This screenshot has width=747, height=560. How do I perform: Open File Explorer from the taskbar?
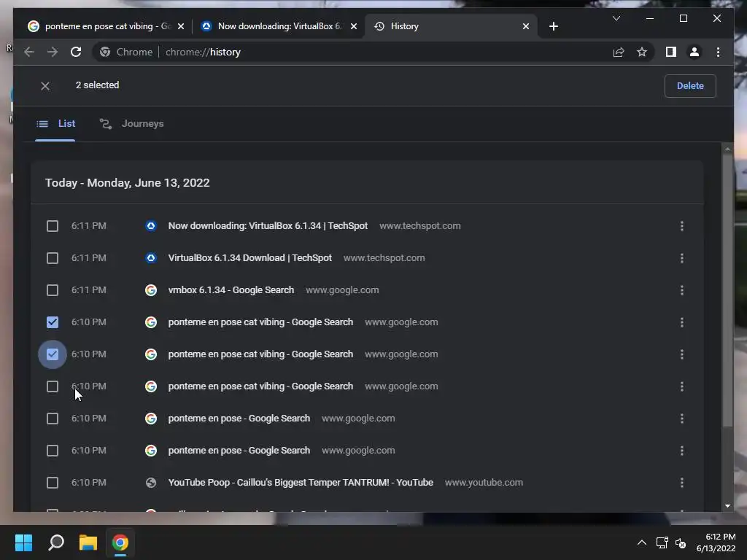[x=88, y=542]
